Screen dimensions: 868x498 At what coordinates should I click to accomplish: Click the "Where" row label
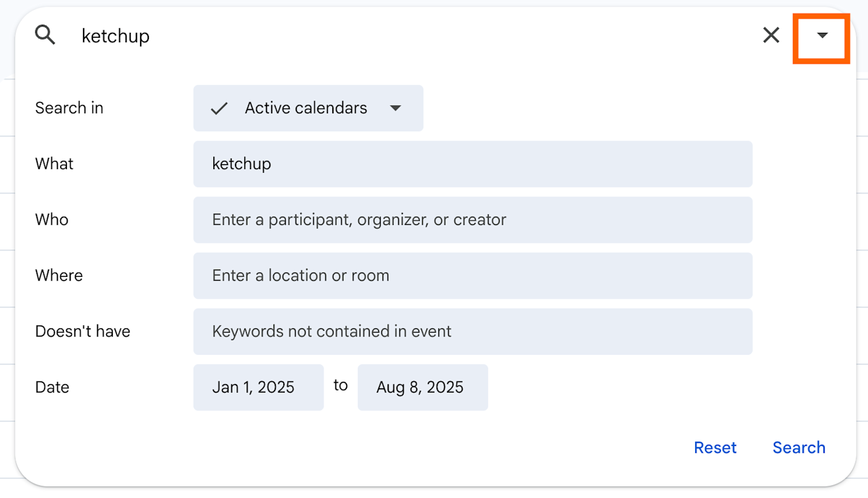pyautogui.click(x=59, y=276)
